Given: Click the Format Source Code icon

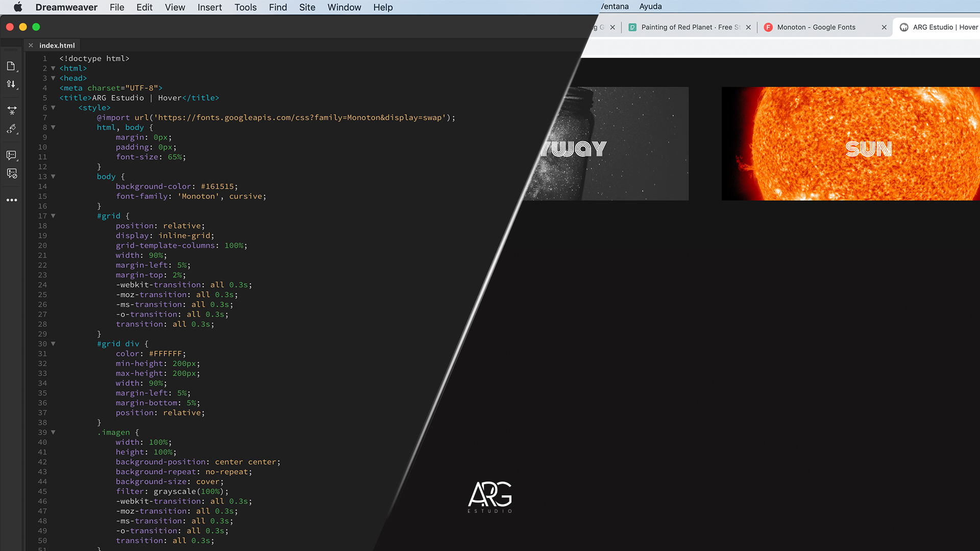Looking at the screenshot, I should click(11, 129).
